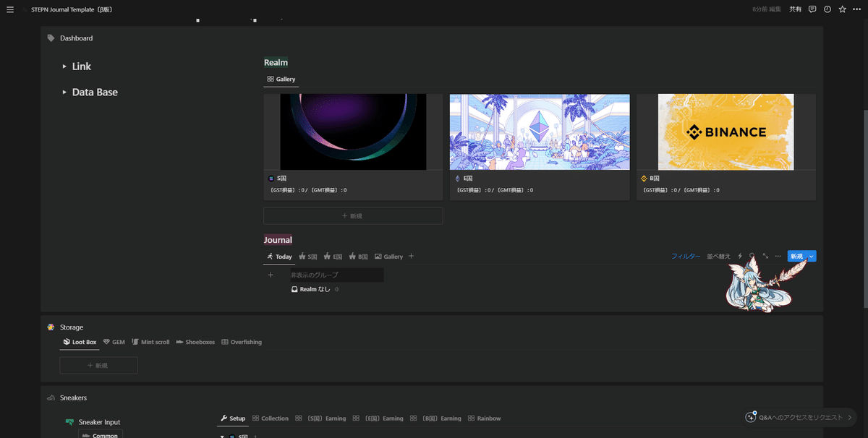Expand the Data Base toggle triangle
The height and width of the screenshot is (438, 868).
tap(64, 93)
